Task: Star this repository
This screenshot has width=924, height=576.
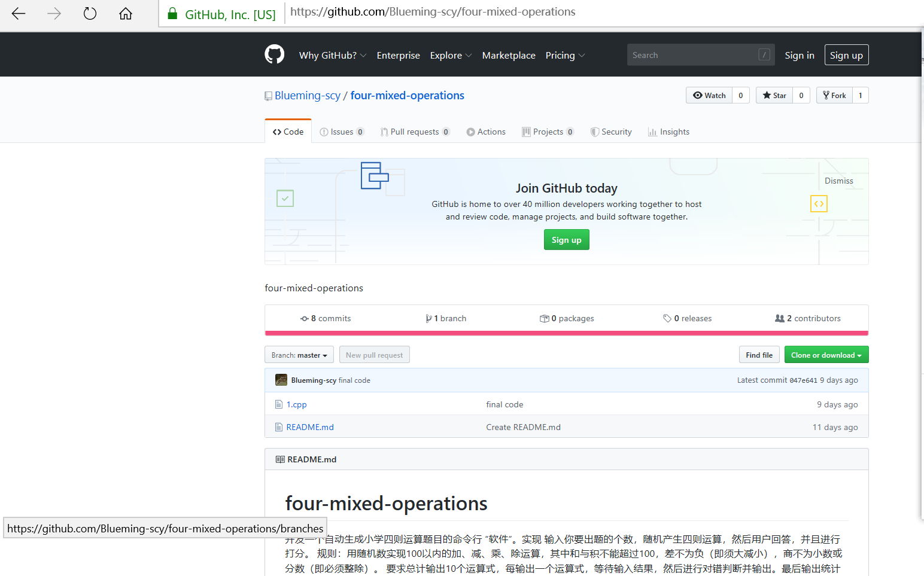Action: pyautogui.click(x=774, y=95)
